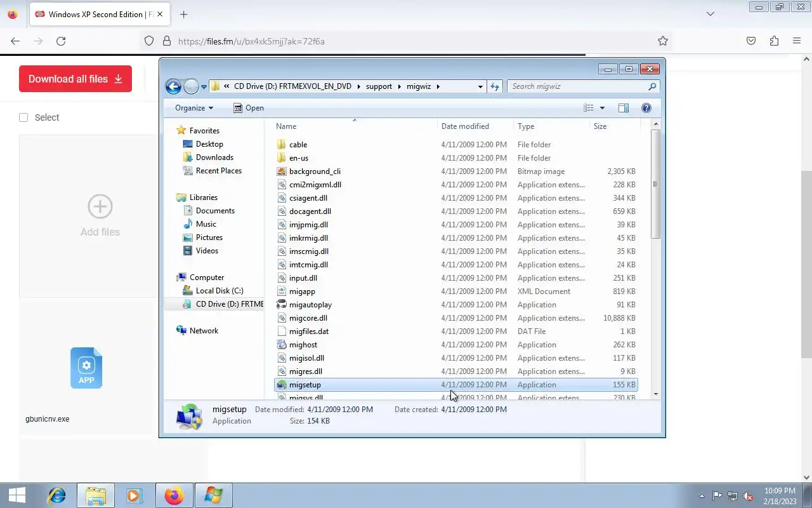Viewport: 812px width, 508px height.
Task: Sort by Size column header
Action: click(614, 126)
